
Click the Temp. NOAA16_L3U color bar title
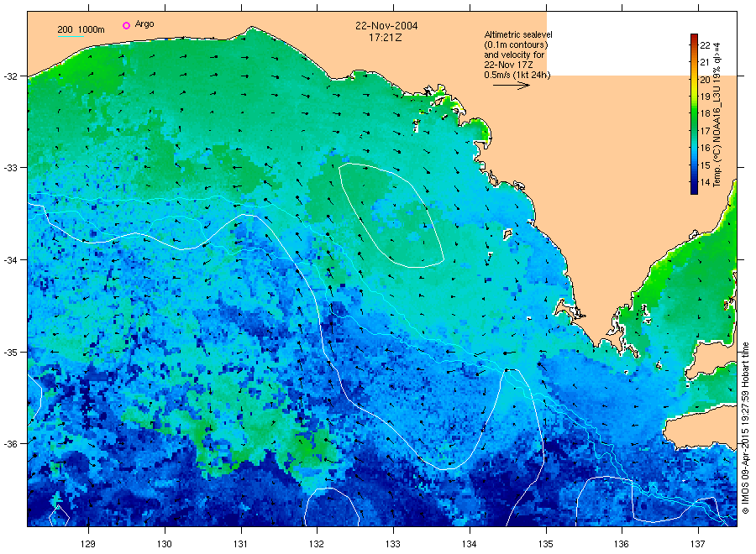[x=717, y=114]
